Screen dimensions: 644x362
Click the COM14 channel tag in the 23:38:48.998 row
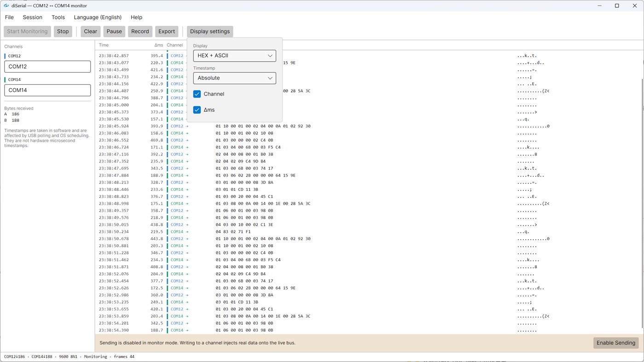pos(177,203)
